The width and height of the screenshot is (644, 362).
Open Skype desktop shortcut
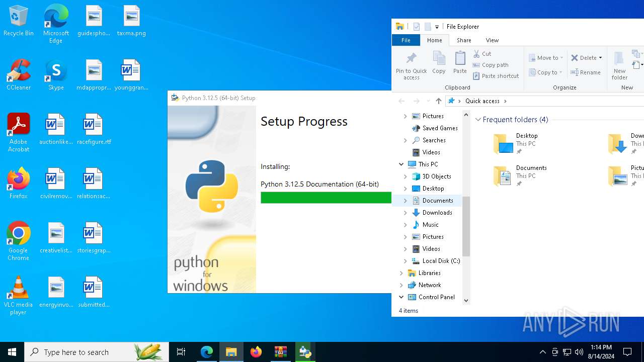tap(56, 75)
